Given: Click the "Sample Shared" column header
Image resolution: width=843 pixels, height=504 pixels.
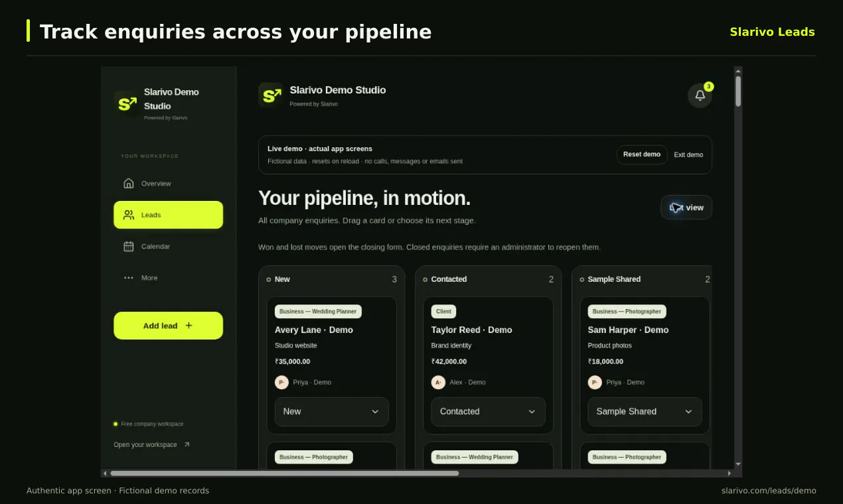Looking at the screenshot, I should pyautogui.click(x=614, y=279).
